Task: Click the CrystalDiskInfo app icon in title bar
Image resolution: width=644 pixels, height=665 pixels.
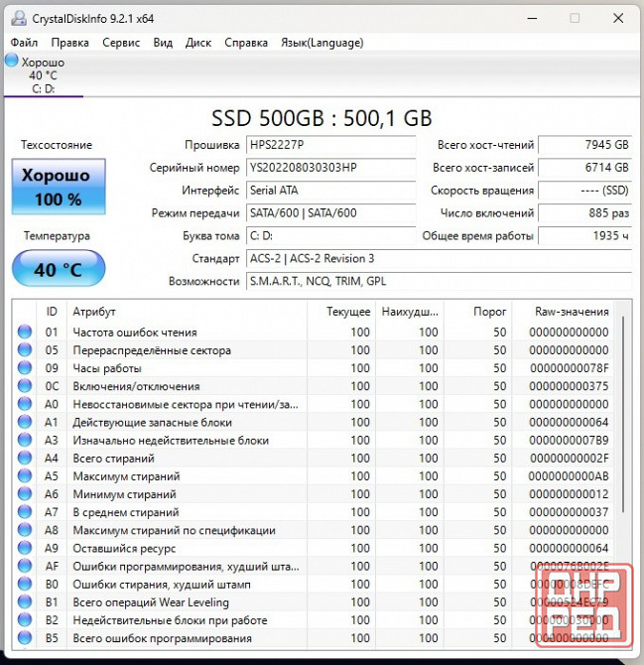Action: pyautogui.click(x=19, y=19)
